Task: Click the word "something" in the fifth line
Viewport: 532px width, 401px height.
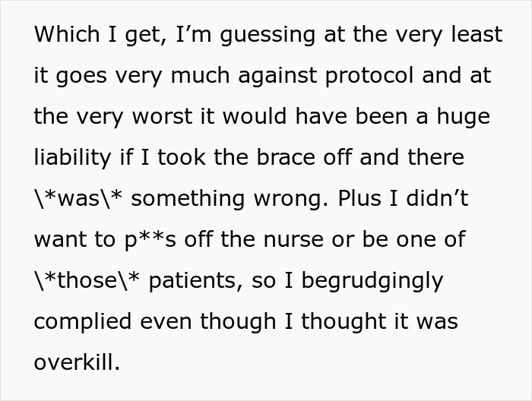Action: pos(188,200)
